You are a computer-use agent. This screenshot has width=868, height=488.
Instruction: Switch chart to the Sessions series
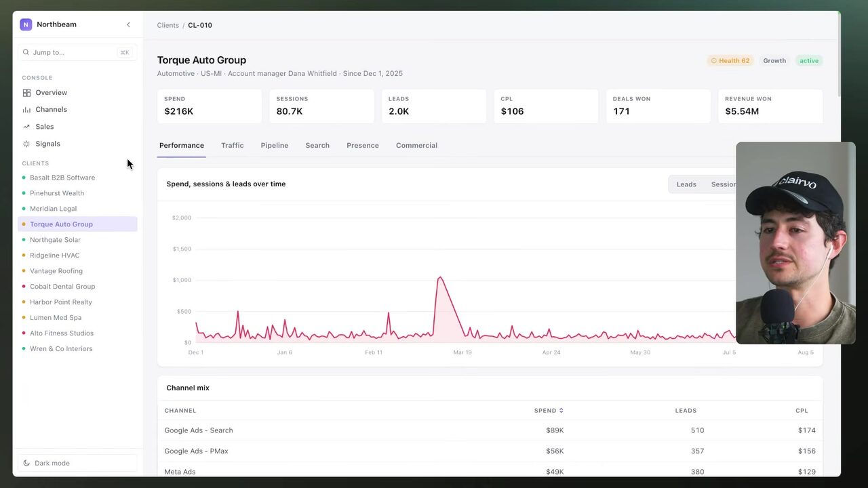(723, 184)
